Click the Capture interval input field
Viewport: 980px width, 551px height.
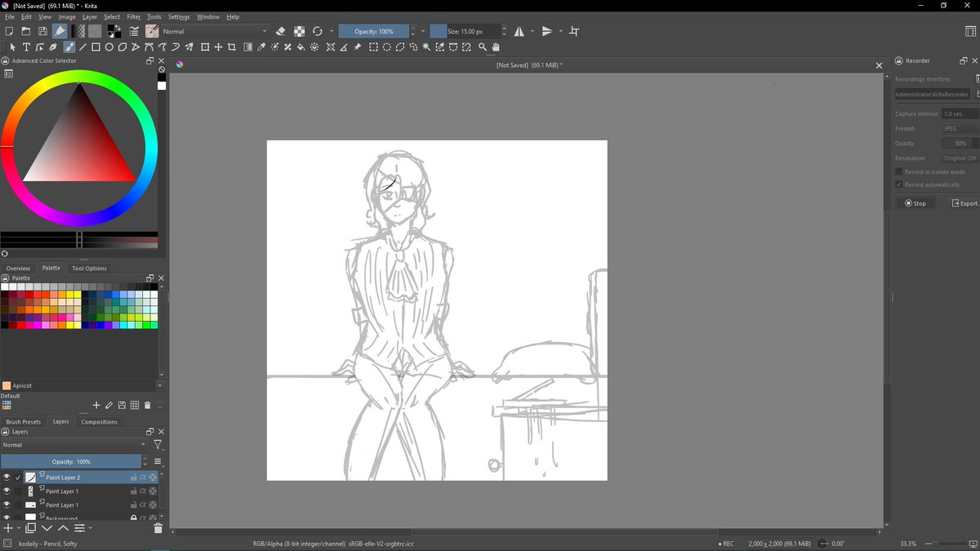[x=960, y=113]
